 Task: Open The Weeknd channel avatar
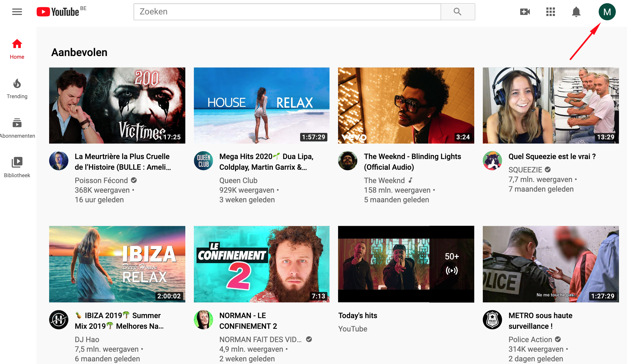[x=348, y=161]
